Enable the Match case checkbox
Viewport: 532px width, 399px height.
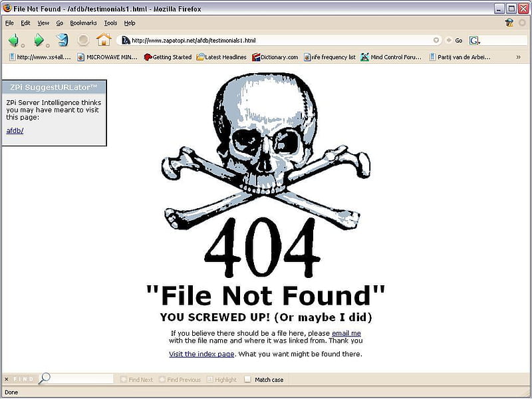pos(247,379)
